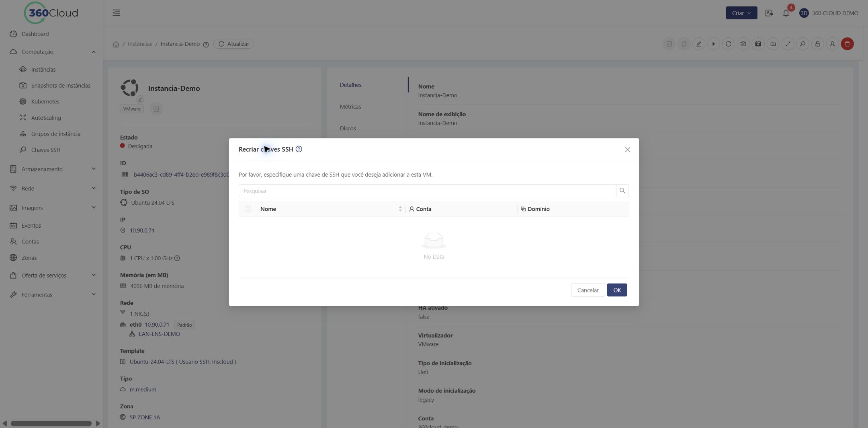Click the assign instance to account user icon

tap(832, 44)
